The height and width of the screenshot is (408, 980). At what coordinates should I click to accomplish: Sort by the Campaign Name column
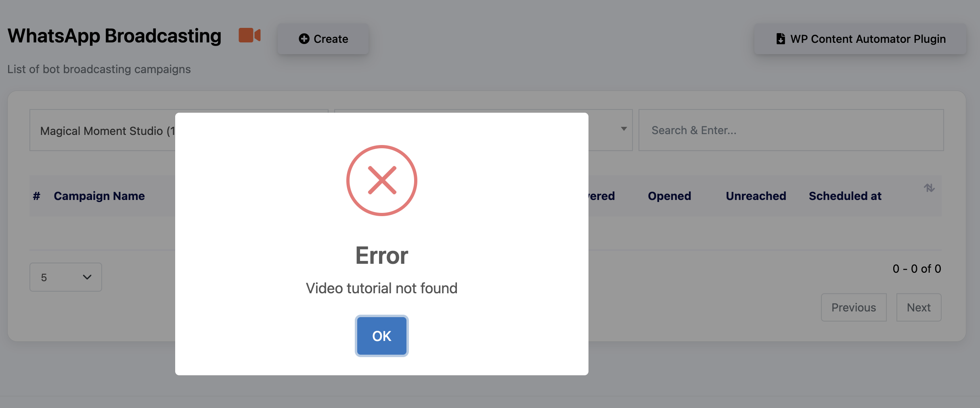pyautogui.click(x=99, y=196)
